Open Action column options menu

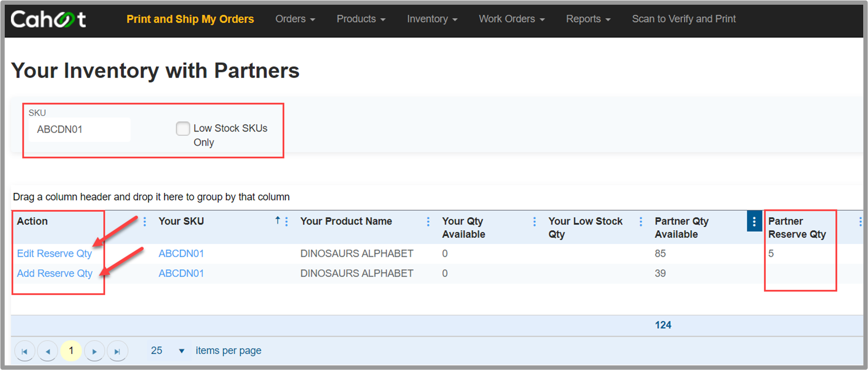[145, 222]
